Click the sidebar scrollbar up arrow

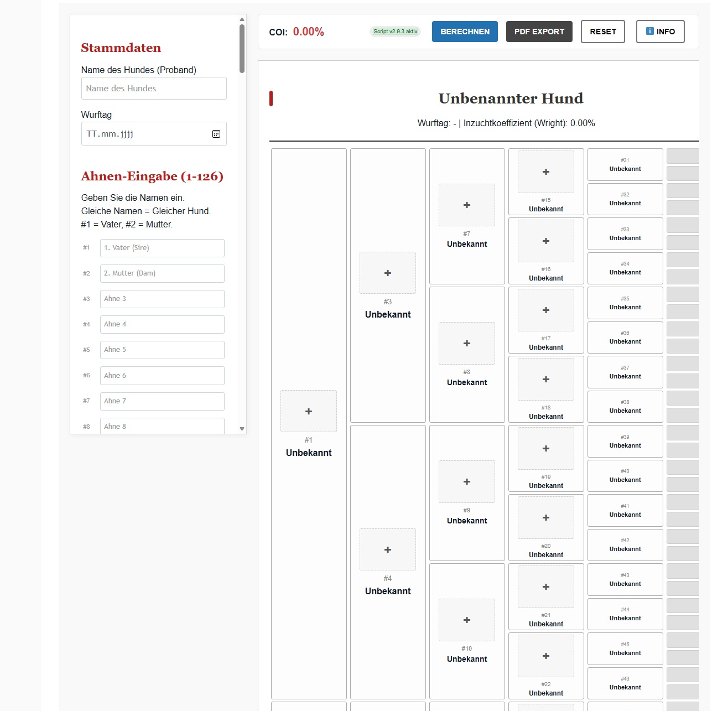pos(242,19)
